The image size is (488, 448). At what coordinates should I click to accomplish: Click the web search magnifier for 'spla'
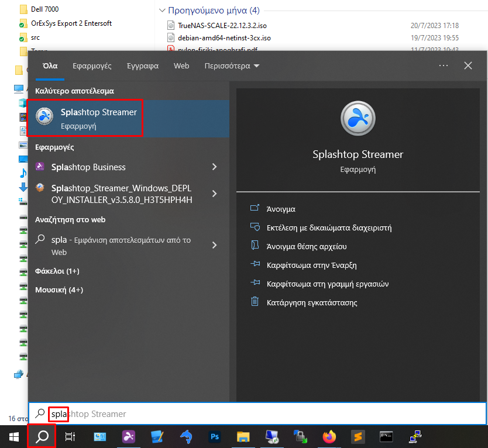point(40,239)
